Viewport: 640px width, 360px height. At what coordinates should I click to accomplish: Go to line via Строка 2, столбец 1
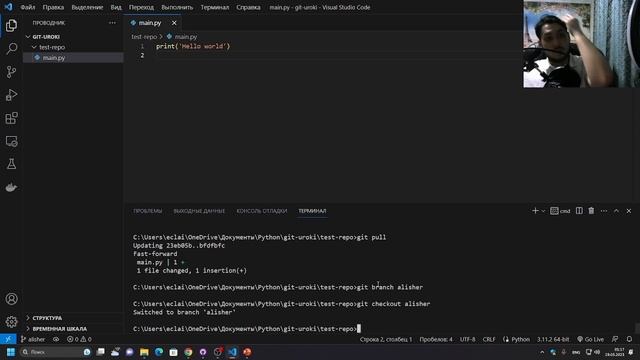click(386, 339)
